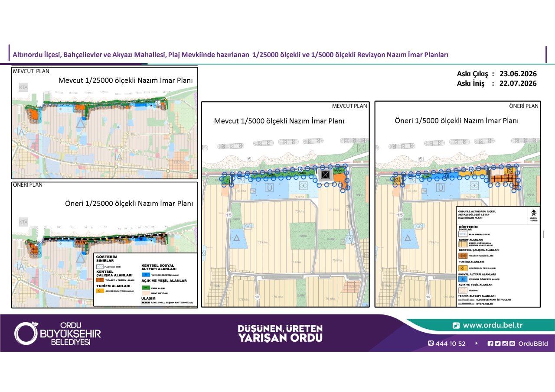Click the green Park Alanı swatch in the 1/25000 legend
This screenshot has height=392, width=555.
146,288
